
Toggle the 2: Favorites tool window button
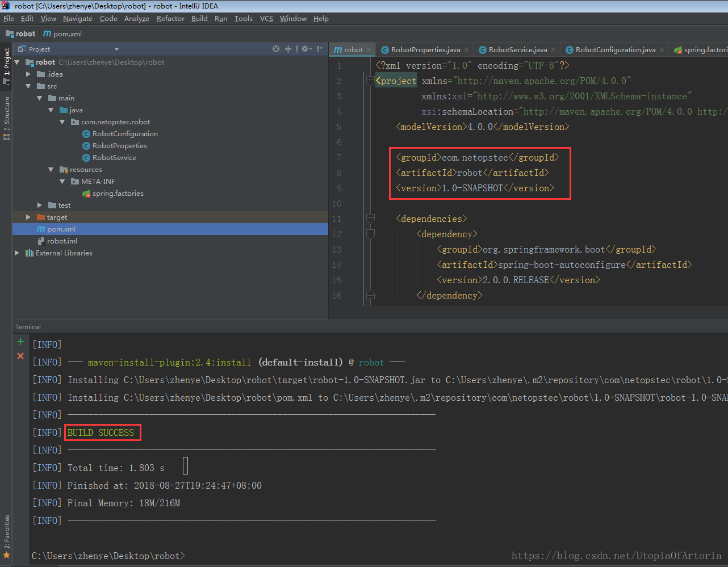click(7, 536)
